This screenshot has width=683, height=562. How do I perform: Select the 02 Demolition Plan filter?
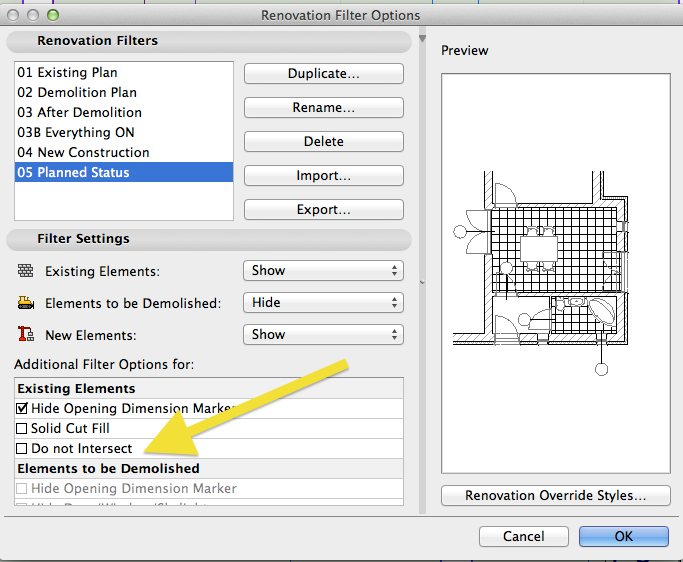pyautogui.click(x=124, y=92)
